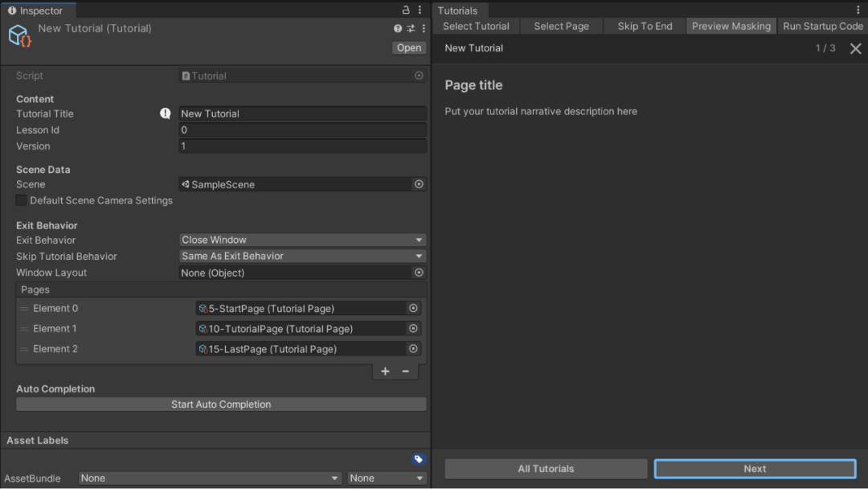Click the Next button
Image resolution: width=868 pixels, height=489 pixels.
[755, 469]
